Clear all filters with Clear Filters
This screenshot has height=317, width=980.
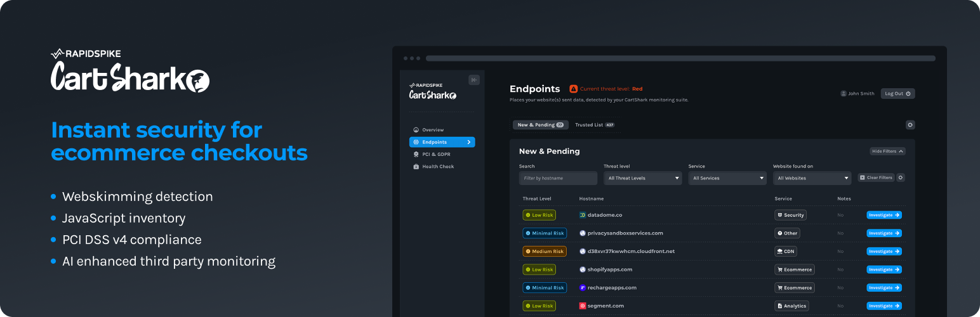coord(876,178)
